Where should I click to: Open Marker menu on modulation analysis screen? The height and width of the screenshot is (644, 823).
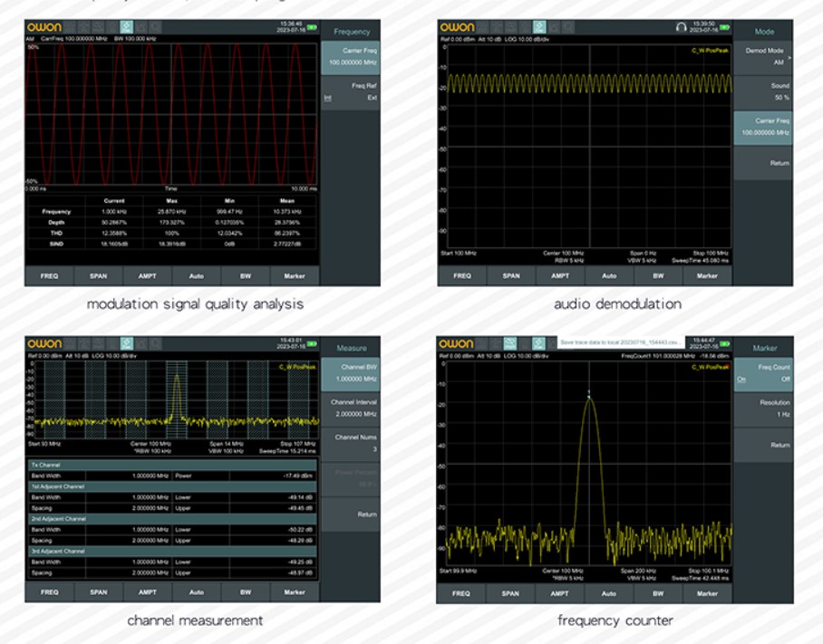[295, 276]
